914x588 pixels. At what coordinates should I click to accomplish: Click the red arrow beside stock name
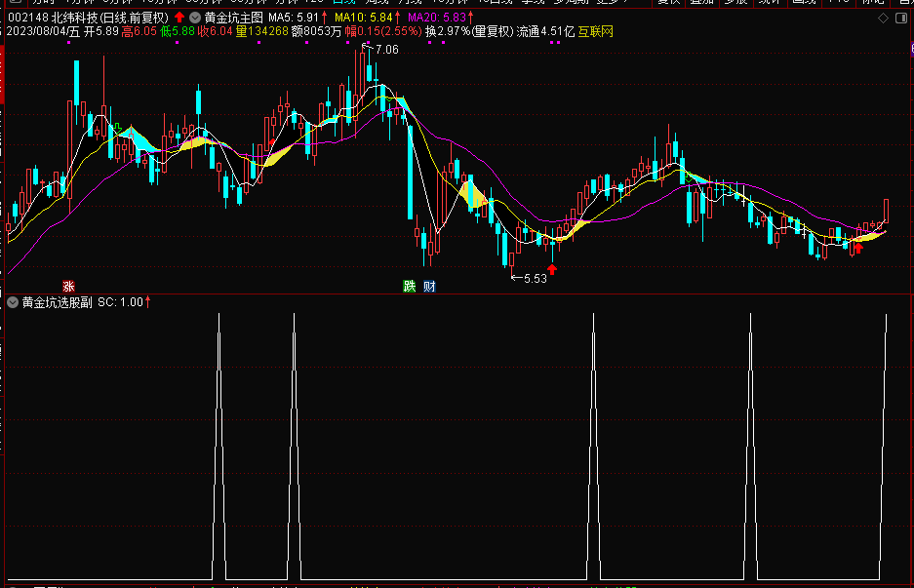coord(179,18)
